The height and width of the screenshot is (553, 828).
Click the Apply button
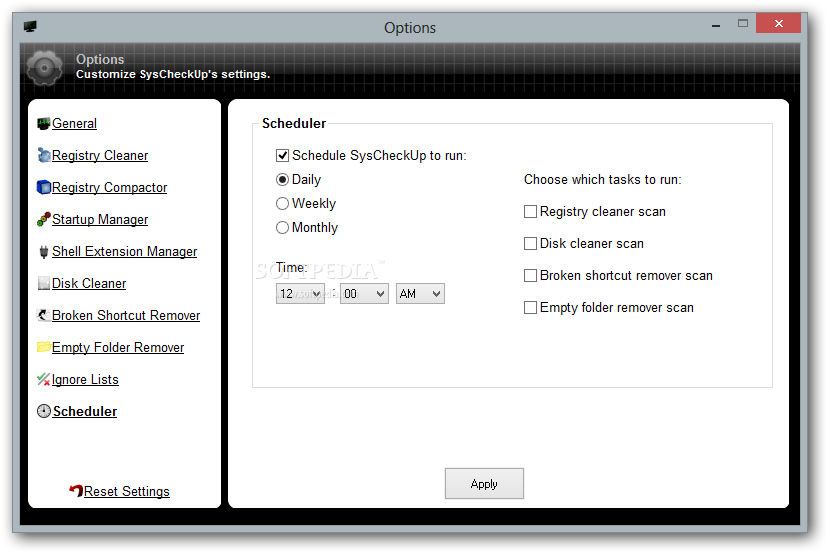[484, 483]
